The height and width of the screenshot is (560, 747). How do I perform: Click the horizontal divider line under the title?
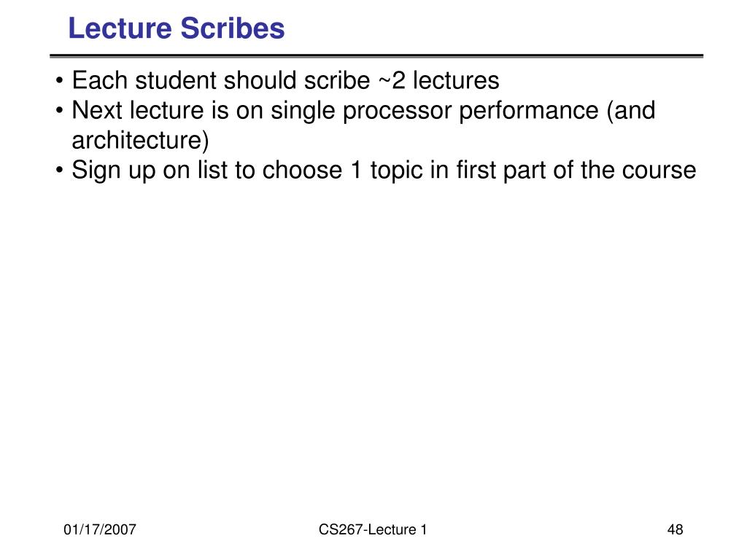click(376, 56)
